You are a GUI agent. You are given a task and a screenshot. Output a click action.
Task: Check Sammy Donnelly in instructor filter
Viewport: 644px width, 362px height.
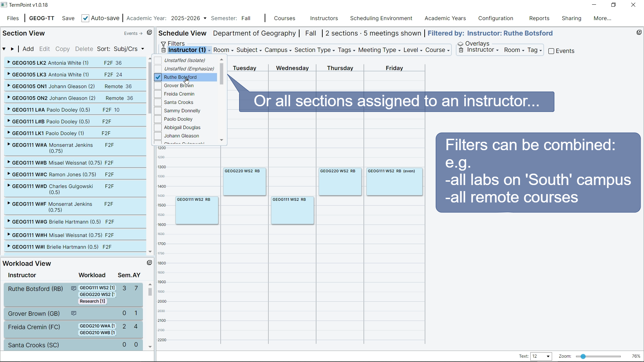158,111
